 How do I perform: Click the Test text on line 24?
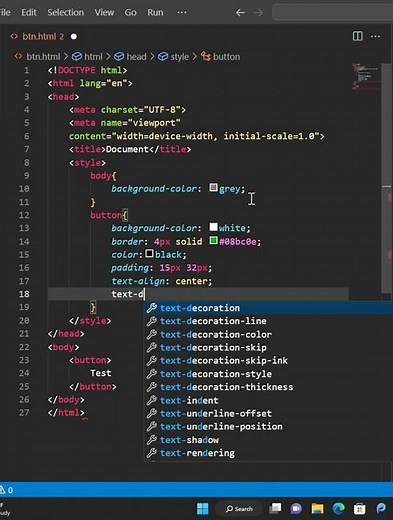(100, 373)
